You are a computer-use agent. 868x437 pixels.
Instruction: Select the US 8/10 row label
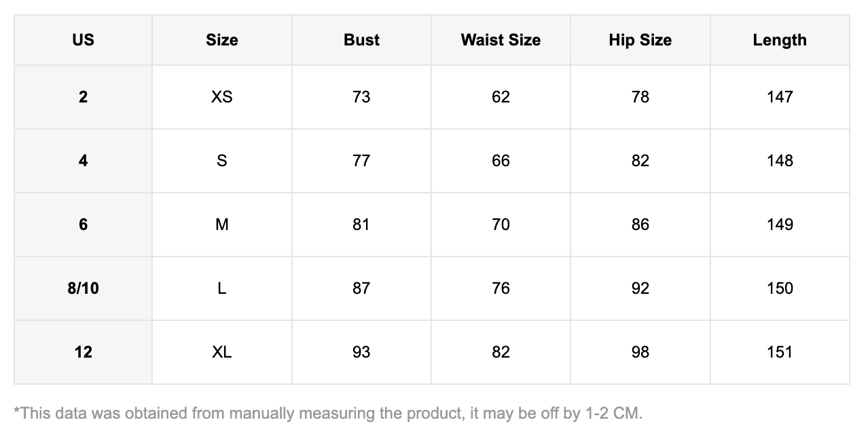[83, 288]
